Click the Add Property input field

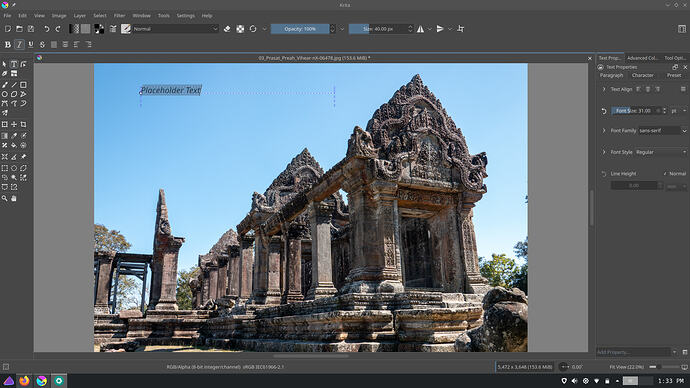tap(633, 352)
